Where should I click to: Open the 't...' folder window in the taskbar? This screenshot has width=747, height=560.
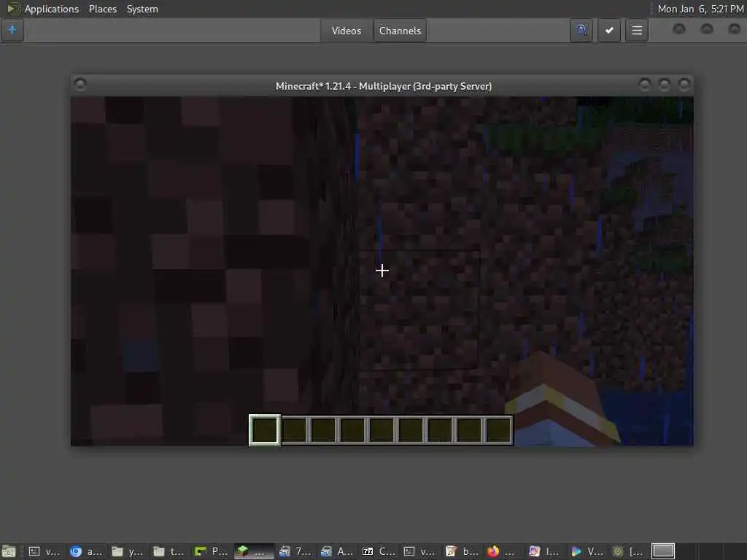pyautogui.click(x=169, y=551)
